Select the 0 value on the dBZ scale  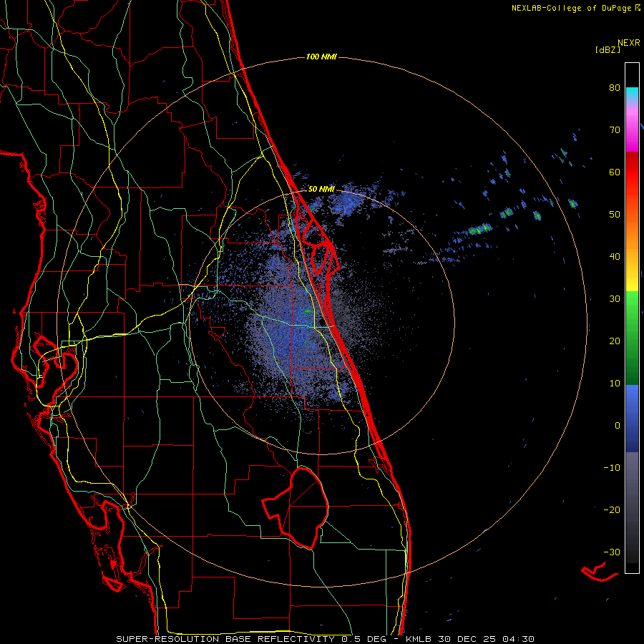[618, 426]
